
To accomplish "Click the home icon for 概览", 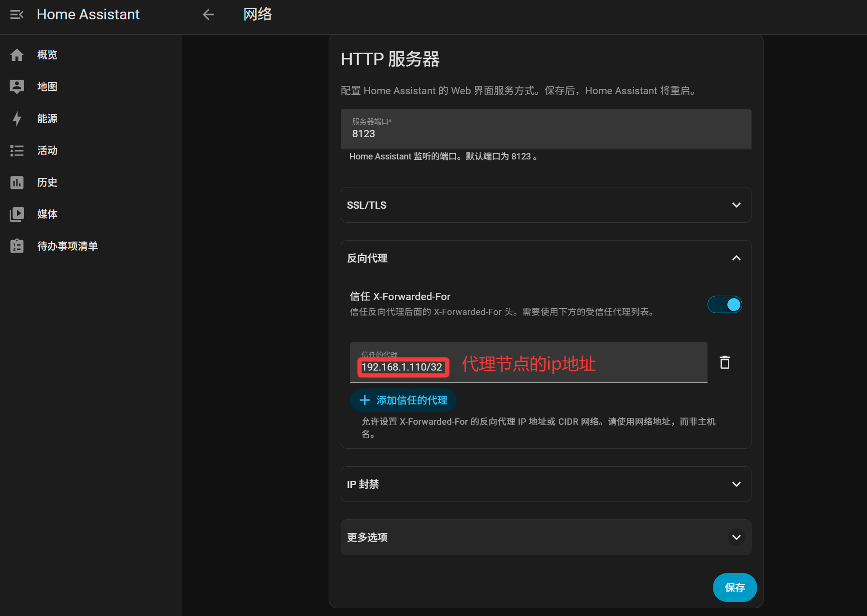I will click(x=17, y=55).
